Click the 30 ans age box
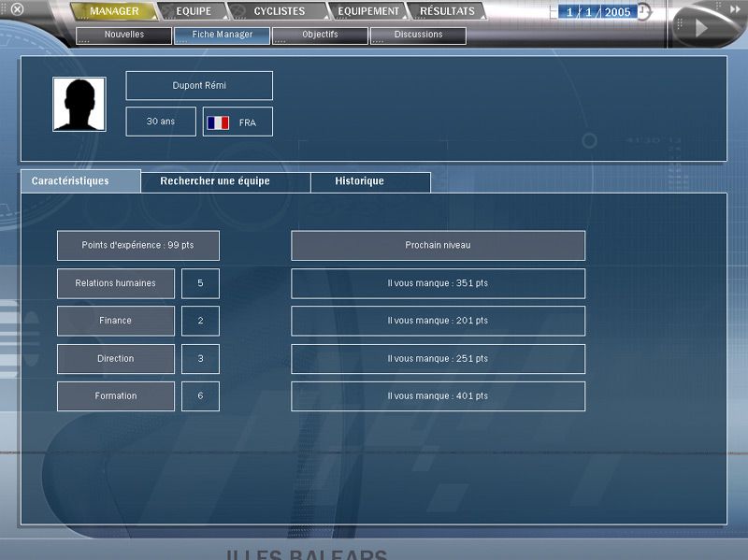This screenshot has width=748, height=560. click(x=161, y=122)
